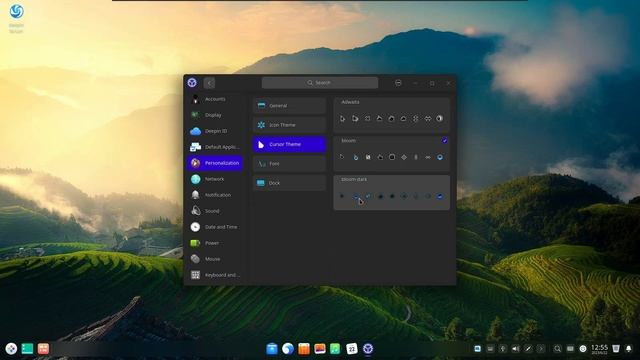Screen dimensions: 640x360
Task: Open Sound settings in sidebar
Action: [x=215, y=211]
